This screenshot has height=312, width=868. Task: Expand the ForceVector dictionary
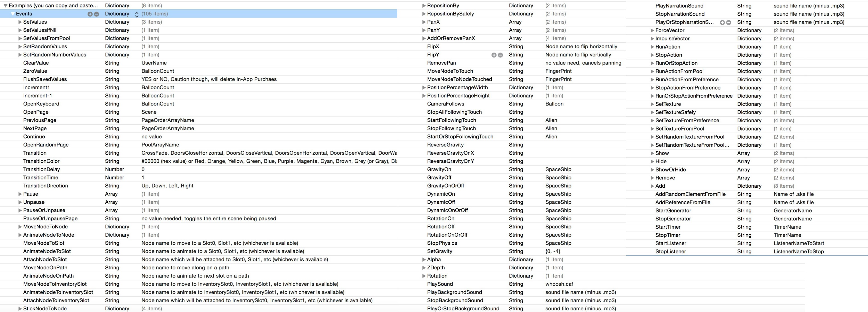pos(652,30)
